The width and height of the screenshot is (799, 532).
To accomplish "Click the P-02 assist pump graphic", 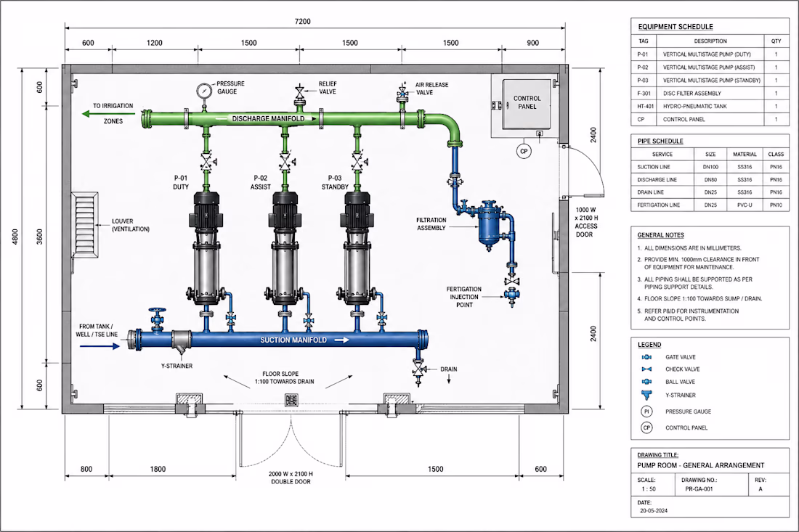I will pyautogui.click(x=285, y=248).
